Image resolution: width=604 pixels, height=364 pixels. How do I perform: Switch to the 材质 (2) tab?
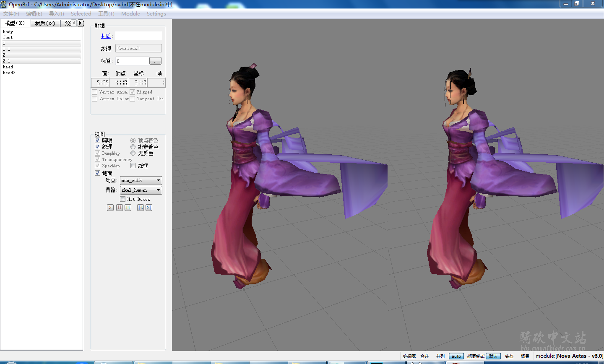(x=45, y=23)
